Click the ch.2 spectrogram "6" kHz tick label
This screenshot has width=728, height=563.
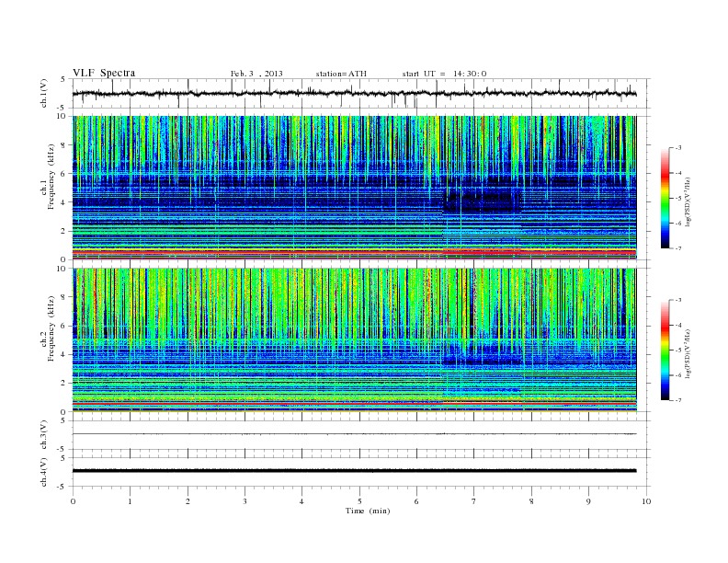click(63, 326)
